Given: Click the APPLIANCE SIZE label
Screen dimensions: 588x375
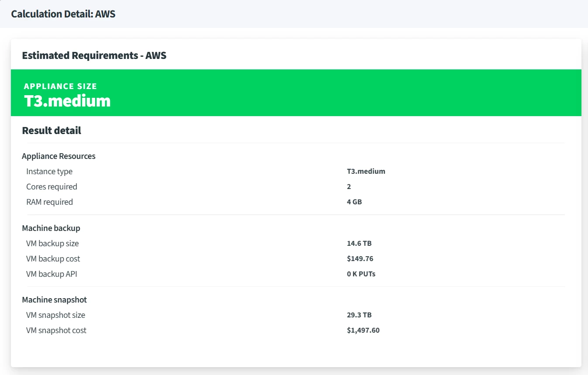Looking at the screenshot, I should click(x=60, y=86).
